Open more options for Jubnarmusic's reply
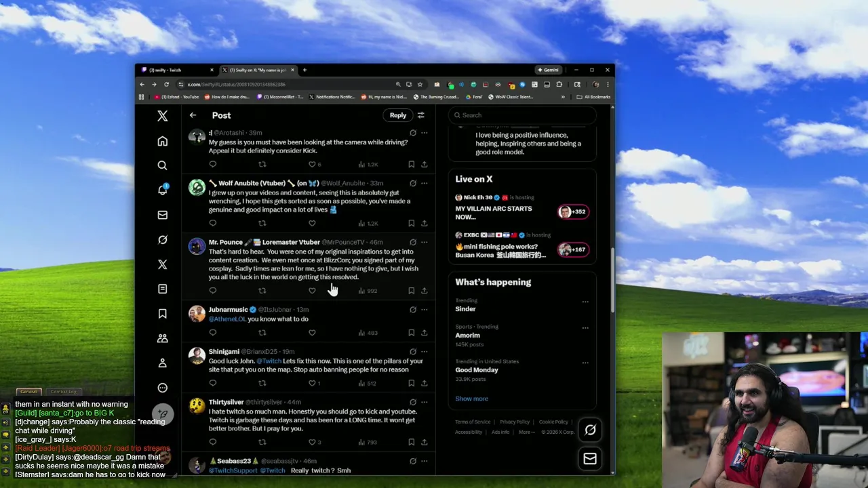 pyautogui.click(x=425, y=310)
